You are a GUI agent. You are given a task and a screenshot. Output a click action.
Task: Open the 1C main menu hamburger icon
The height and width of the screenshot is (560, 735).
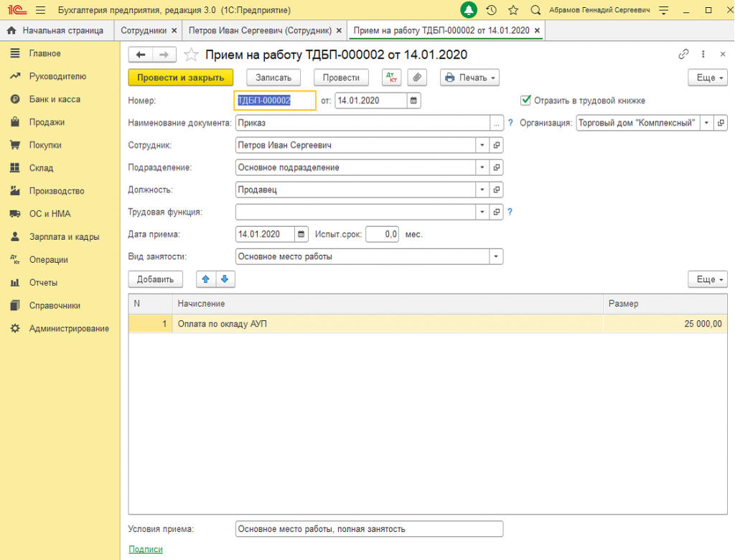41,10
